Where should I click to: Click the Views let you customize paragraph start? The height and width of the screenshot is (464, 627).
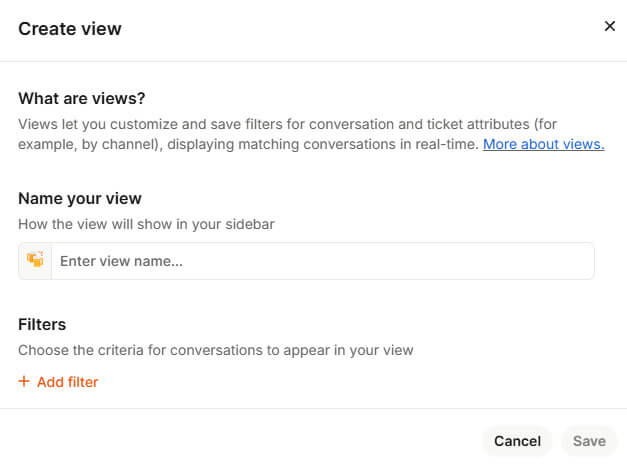click(60, 124)
